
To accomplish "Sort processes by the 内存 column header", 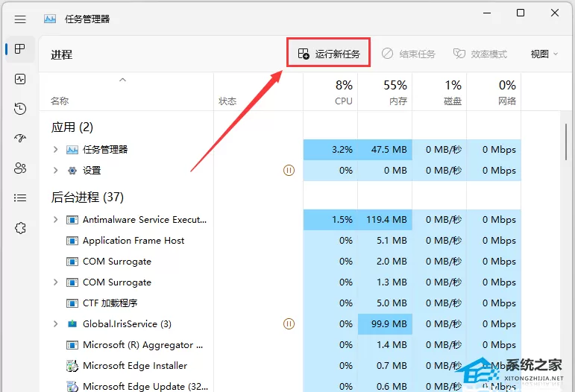I will coord(385,92).
